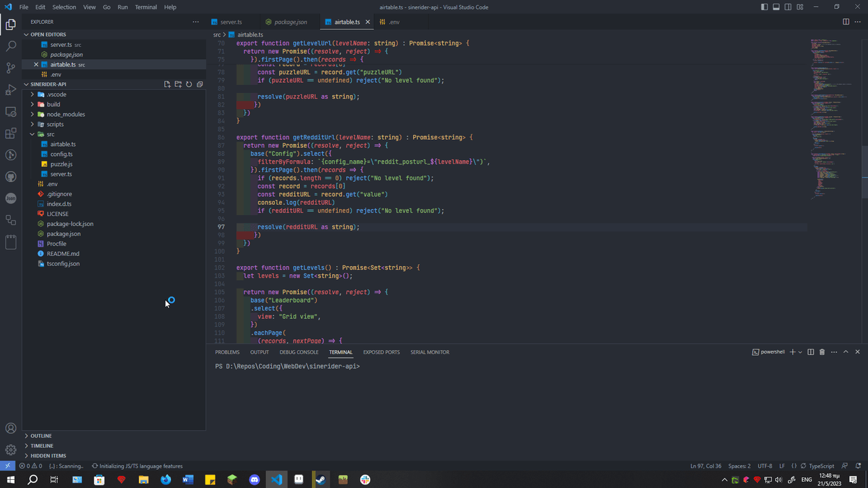Click the TypeScript language mode button
This screenshot has height=488, width=868.
pyautogui.click(x=821, y=466)
